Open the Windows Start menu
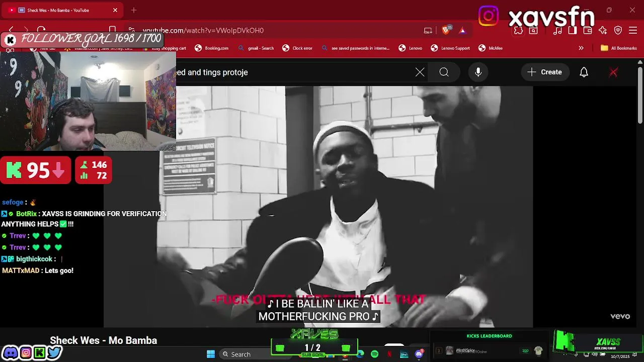644x362 pixels. [x=211, y=354]
